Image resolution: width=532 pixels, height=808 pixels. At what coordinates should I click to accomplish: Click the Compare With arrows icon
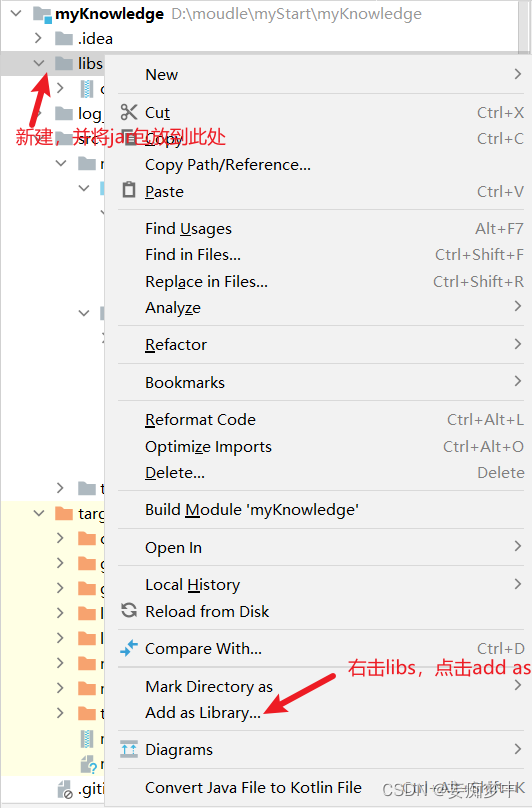pyautogui.click(x=129, y=648)
